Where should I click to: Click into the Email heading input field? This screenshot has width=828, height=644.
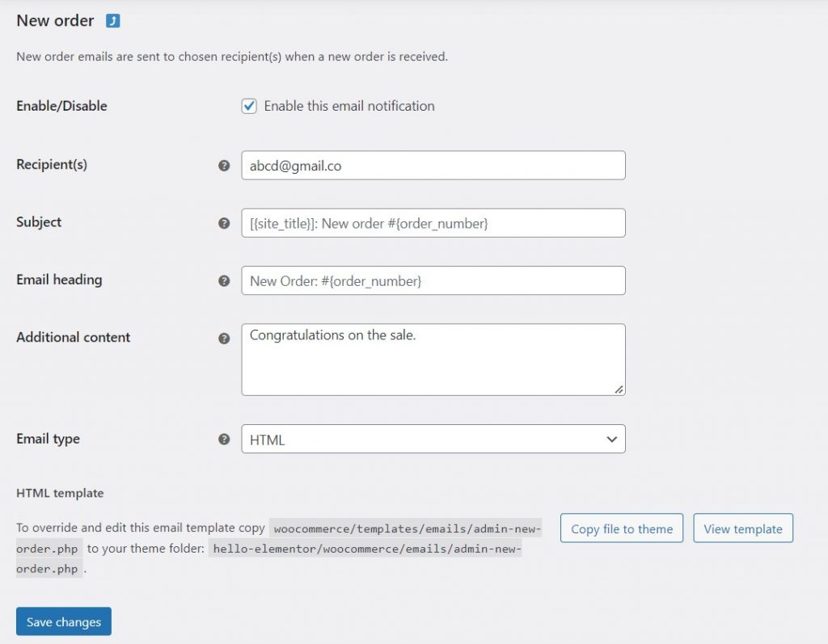(x=433, y=280)
